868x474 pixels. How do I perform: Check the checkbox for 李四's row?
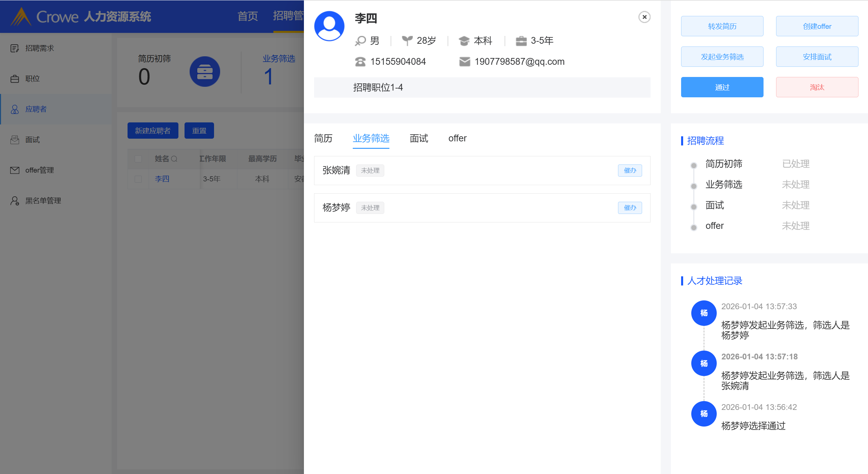[x=138, y=179]
